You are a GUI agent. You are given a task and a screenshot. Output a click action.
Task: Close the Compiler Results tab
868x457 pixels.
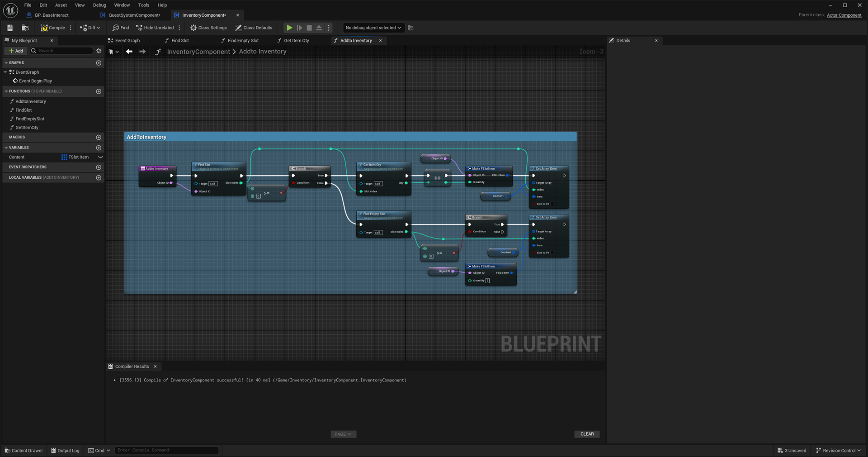(x=155, y=367)
